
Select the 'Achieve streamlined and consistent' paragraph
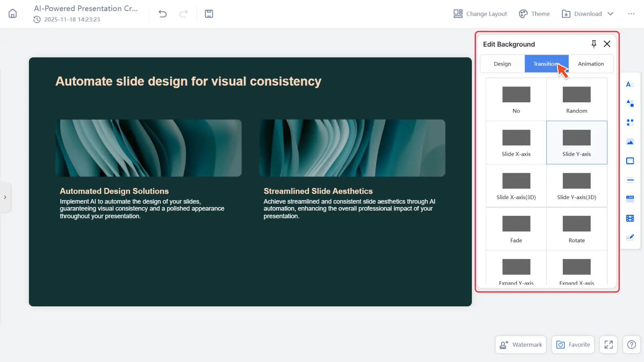point(349,209)
